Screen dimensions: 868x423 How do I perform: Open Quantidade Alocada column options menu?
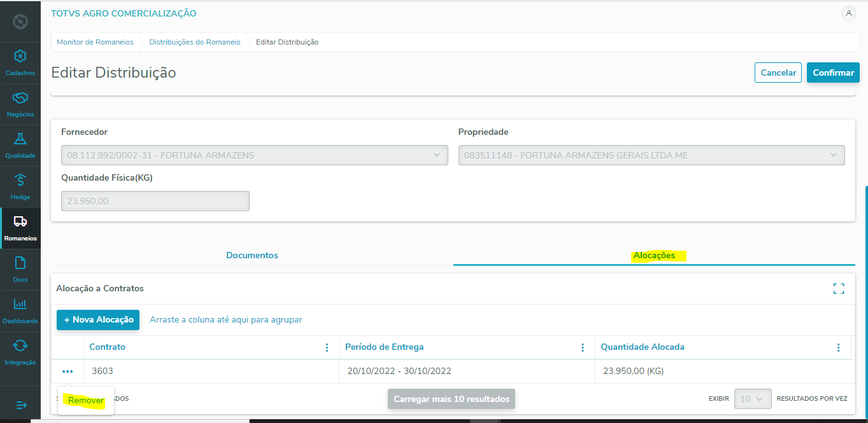coord(838,347)
